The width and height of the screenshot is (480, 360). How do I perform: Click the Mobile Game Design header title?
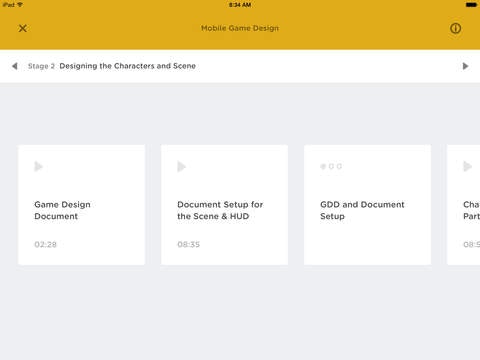(x=240, y=28)
